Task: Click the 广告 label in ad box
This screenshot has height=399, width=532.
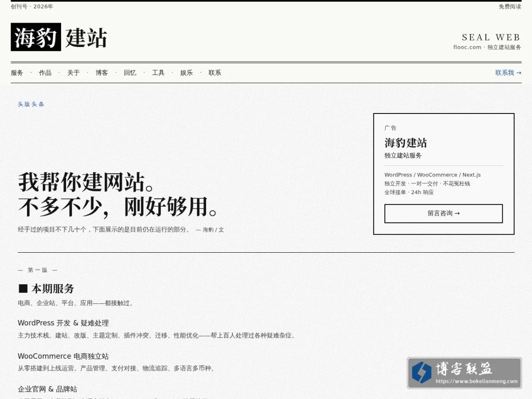Action: (391, 128)
